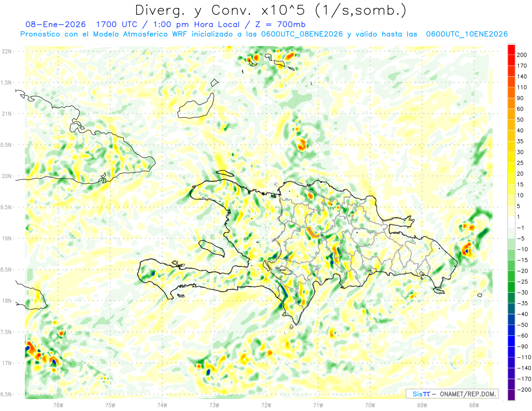
Task: Click the '1.5N' latitude label
Action: point(6,83)
